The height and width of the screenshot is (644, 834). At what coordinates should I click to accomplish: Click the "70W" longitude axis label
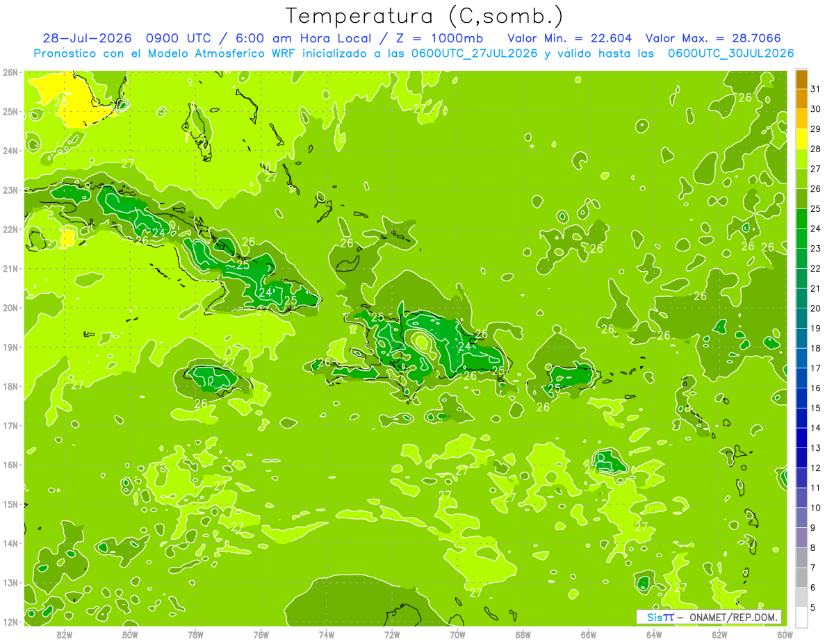457,634
